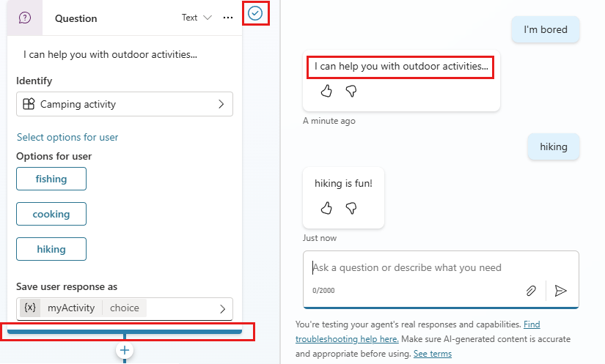Thumbs down the outdoor activities message

click(351, 91)
